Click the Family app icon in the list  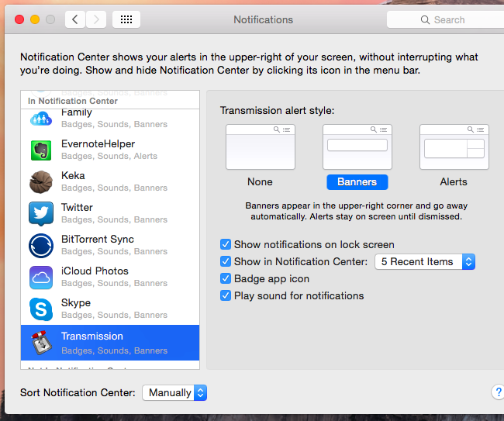(41, 119)
